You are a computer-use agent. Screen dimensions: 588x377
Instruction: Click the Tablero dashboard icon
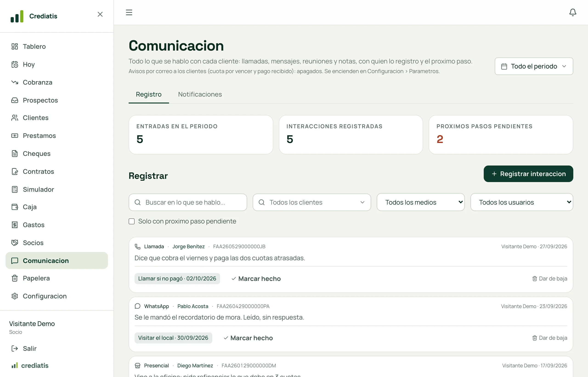[x=15, y=46]
